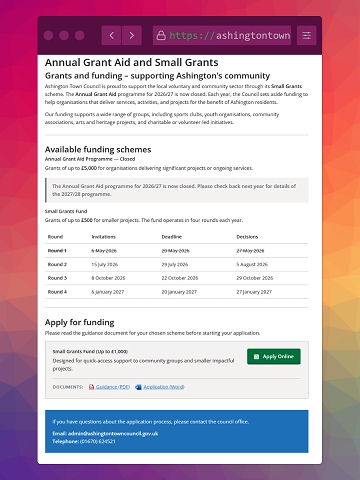The width and height of the screenshot is (360, 480).
Task: Click the 5 August 2026 decision cell
Action: coord(252,264)
